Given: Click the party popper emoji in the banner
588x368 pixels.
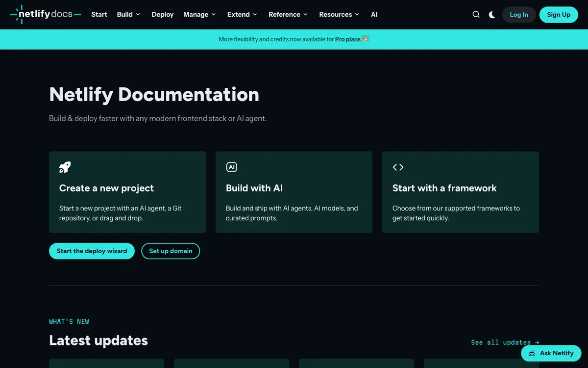Looking at the screenshot, I should click(366, 39).
